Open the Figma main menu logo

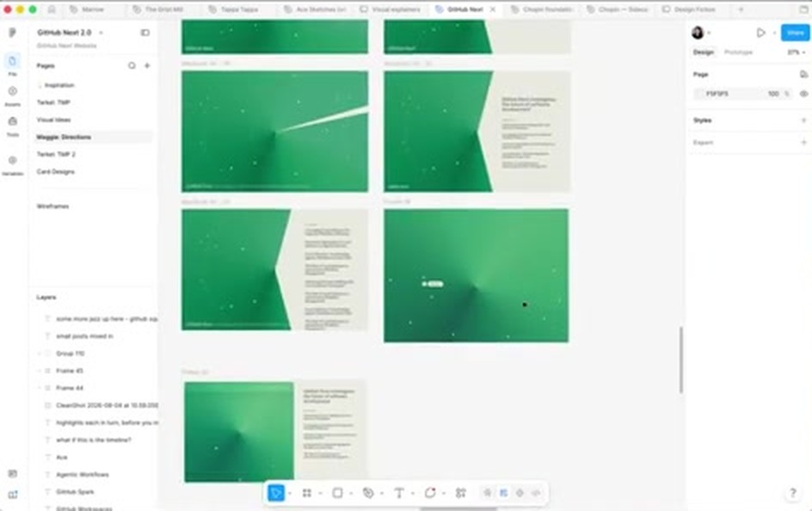tap(12, 33)
